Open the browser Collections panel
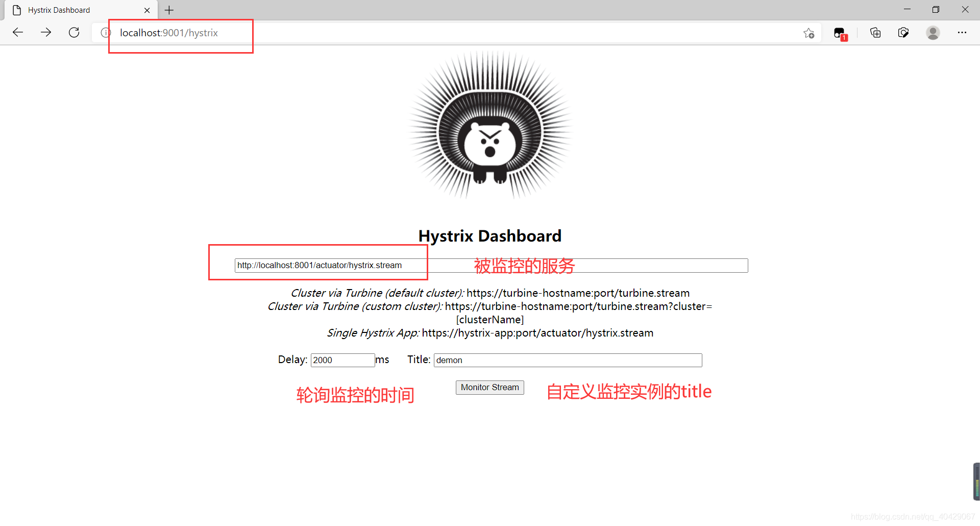 click(875, 33)
